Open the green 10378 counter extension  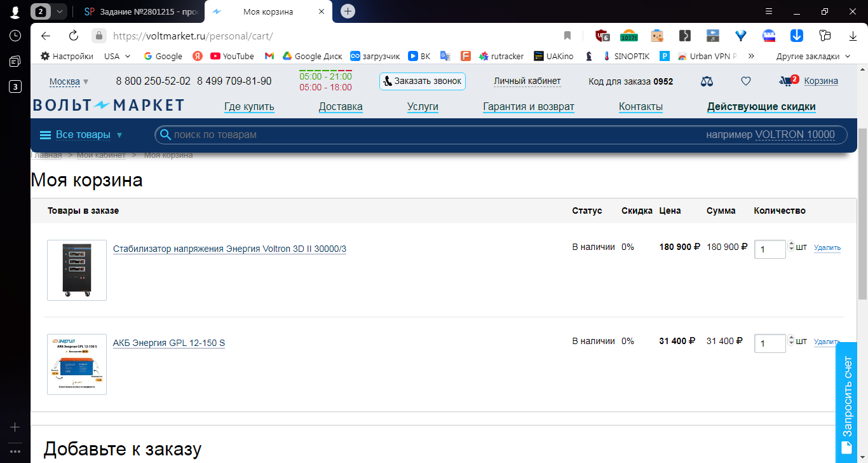[629, 36]
